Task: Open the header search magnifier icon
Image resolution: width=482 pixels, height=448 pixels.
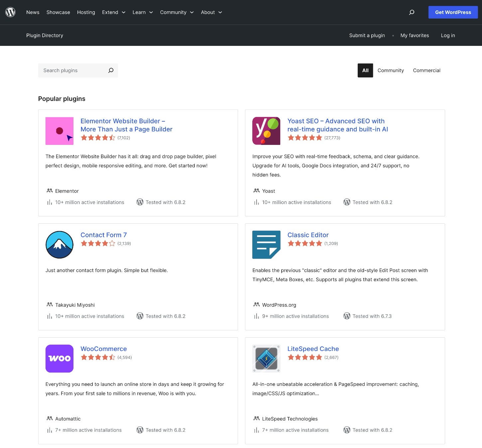Action: point(412,12)
